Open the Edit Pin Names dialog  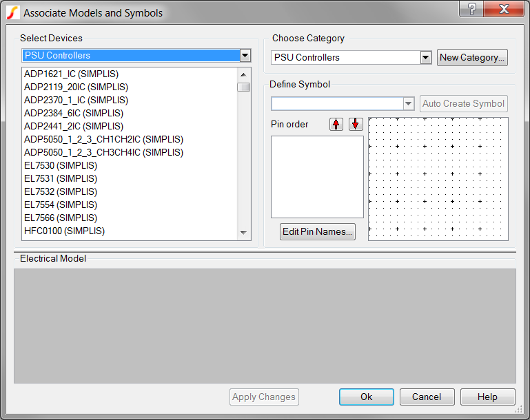pos(318,231)
